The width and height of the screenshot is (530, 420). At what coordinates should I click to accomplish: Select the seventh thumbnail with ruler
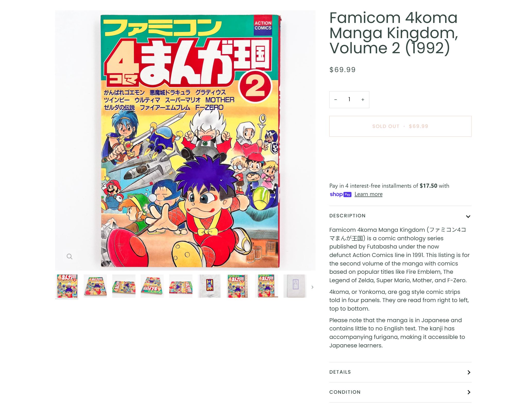point(238,286)
